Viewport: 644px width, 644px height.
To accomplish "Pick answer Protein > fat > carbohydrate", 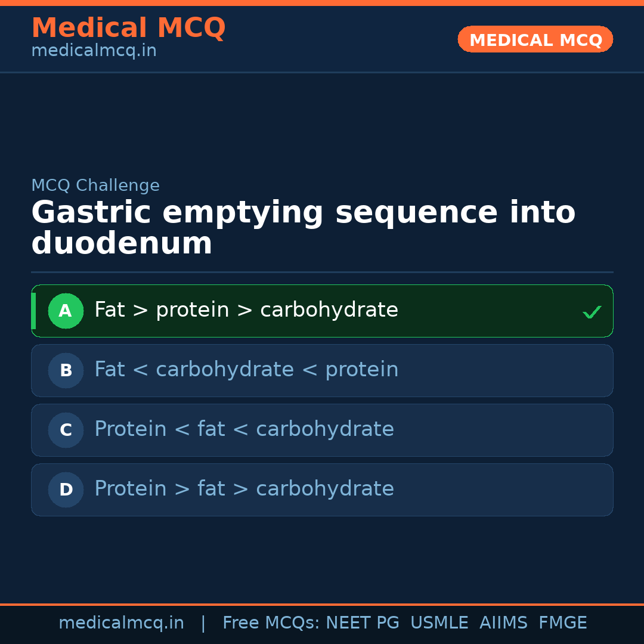I will click(x=244, y=489).
